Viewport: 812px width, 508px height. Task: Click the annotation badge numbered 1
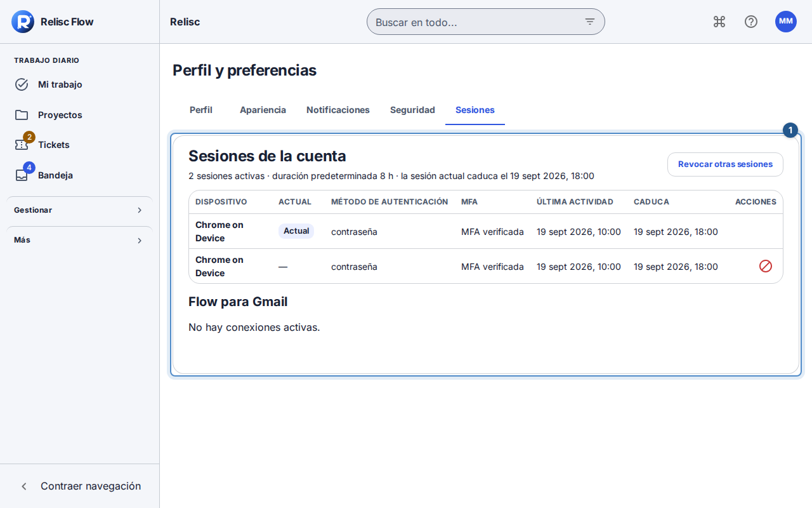point(790,130)
